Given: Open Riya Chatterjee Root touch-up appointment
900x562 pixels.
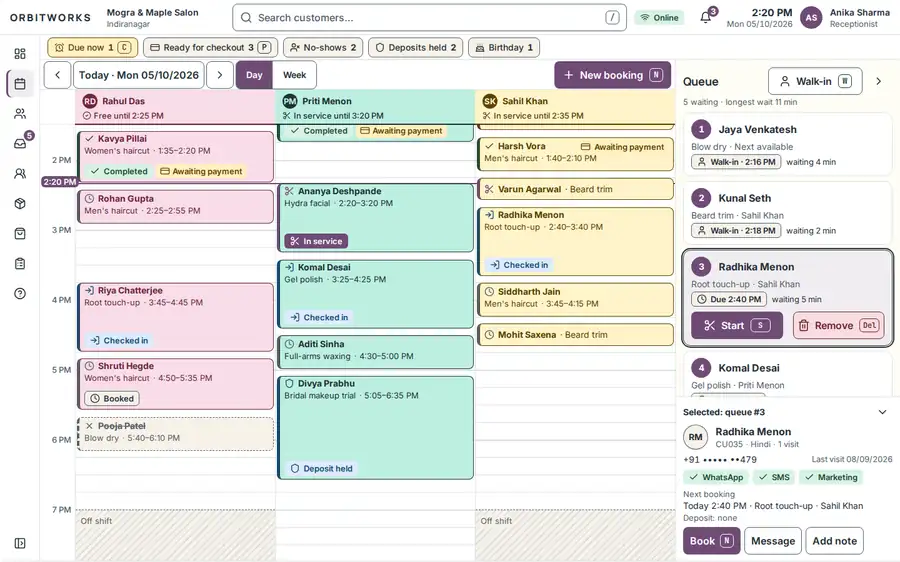Looking at the screenshot, I should [175, 317].
